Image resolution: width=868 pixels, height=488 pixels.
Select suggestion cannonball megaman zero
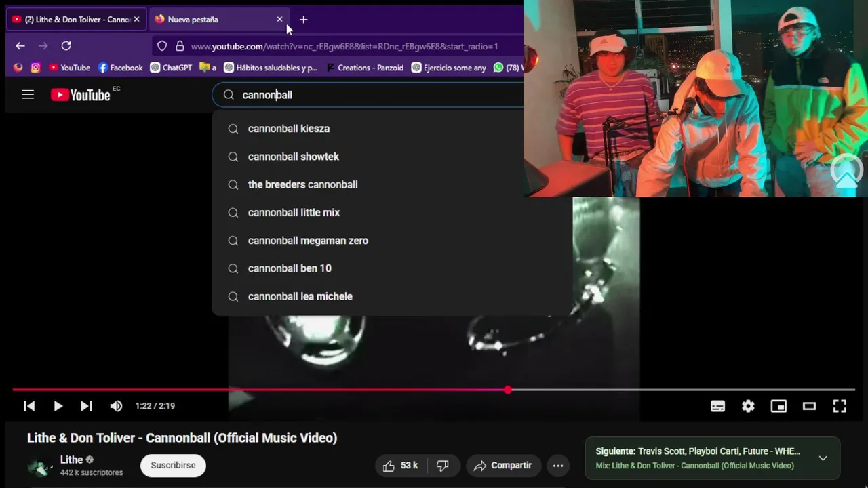coord(392,241)
